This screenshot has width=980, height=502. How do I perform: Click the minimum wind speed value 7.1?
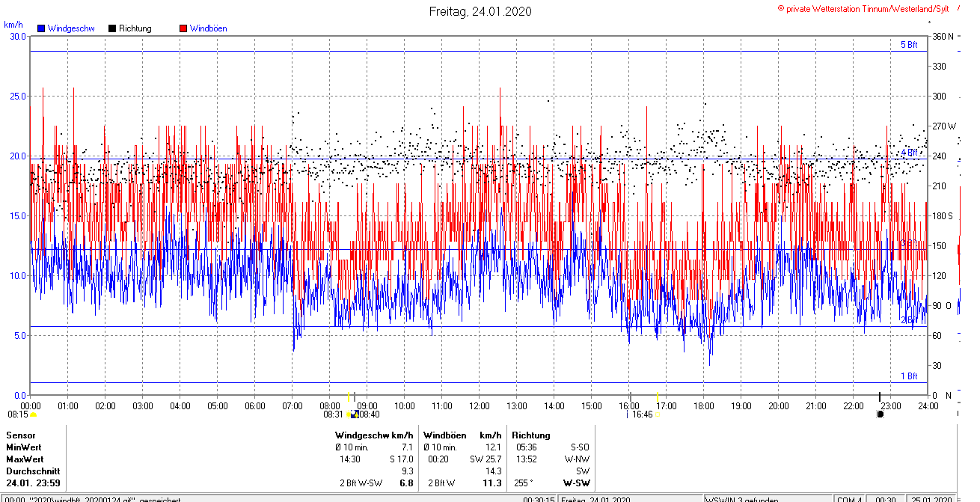408,447
